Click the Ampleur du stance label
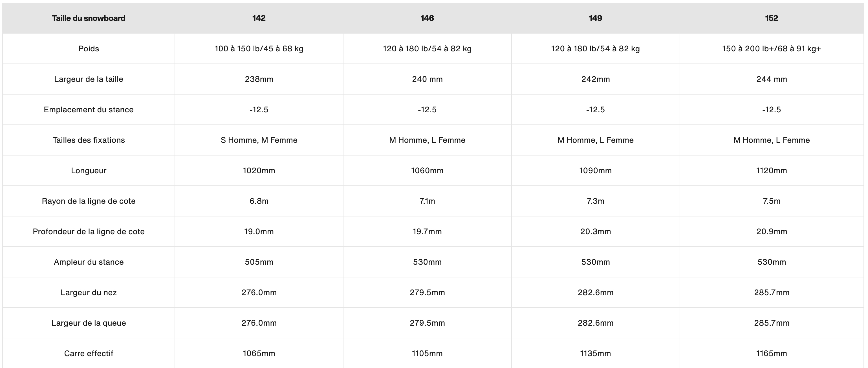 (89, 262)
